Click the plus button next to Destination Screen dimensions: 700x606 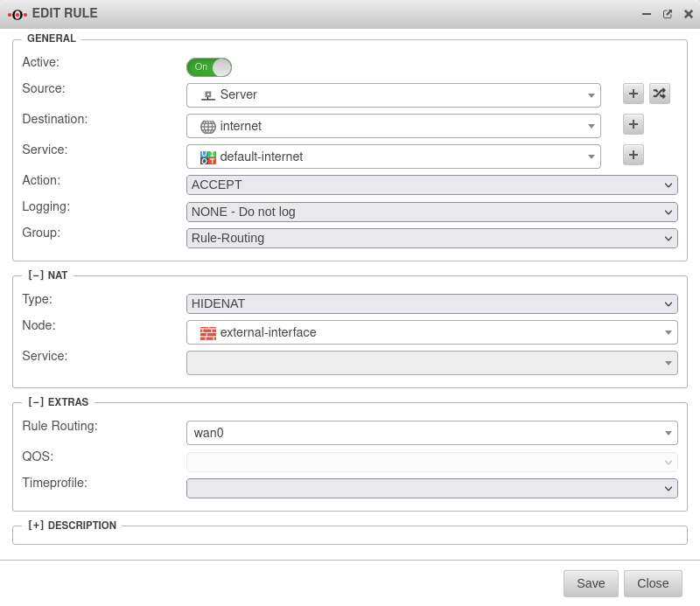point(633,124)
